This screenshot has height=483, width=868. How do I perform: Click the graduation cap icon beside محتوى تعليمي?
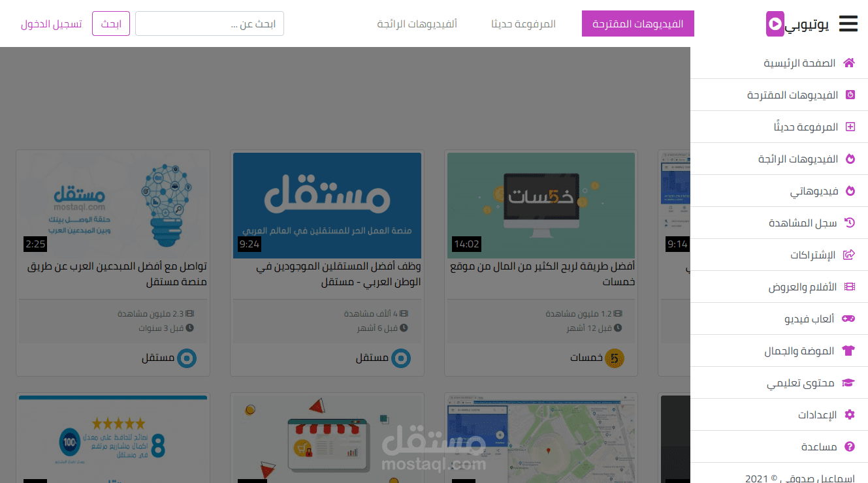pos(848,383)
